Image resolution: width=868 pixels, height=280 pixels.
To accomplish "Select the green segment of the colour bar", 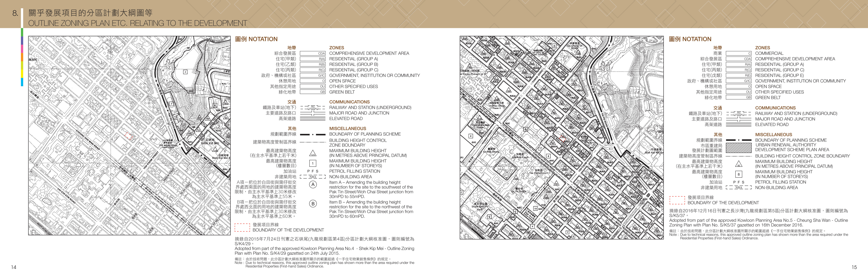I will [22, 32].
